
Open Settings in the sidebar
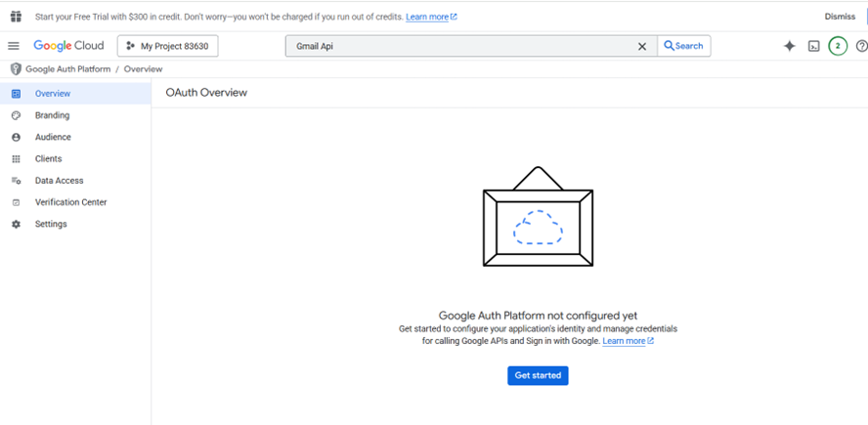pos(75,224)
